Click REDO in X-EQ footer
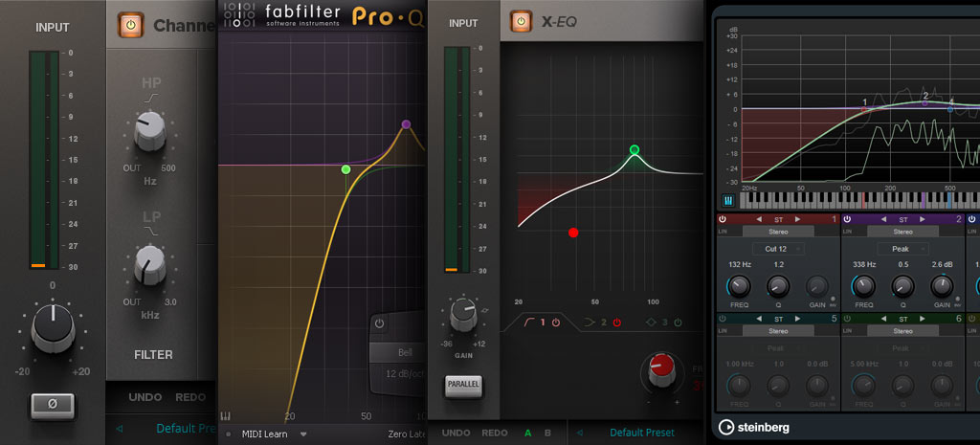This screenshot has width=980, height=445. click(x=497, y=433)
